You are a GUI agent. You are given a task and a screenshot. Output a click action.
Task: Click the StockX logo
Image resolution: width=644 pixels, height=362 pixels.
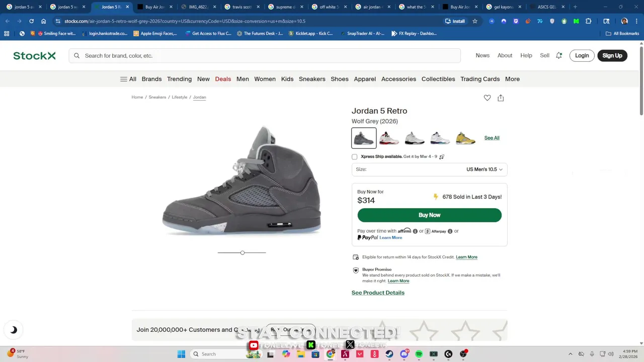click(34, 56)
